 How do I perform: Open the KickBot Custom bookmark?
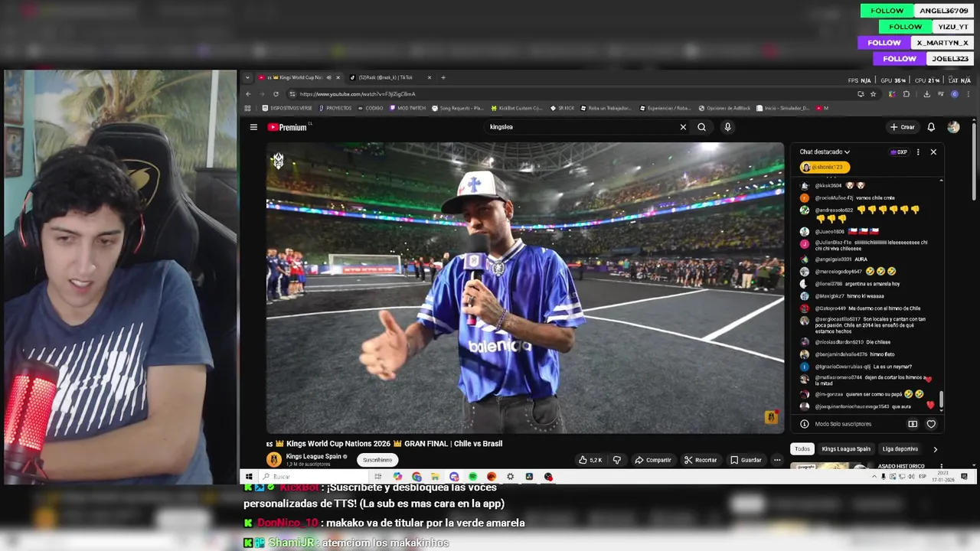pos(517,108)
